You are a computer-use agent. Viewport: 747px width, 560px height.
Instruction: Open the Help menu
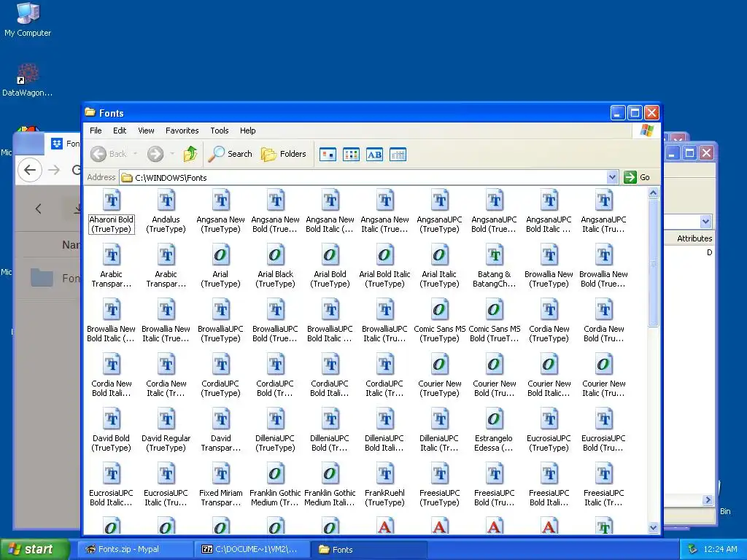tap(248, 131)
